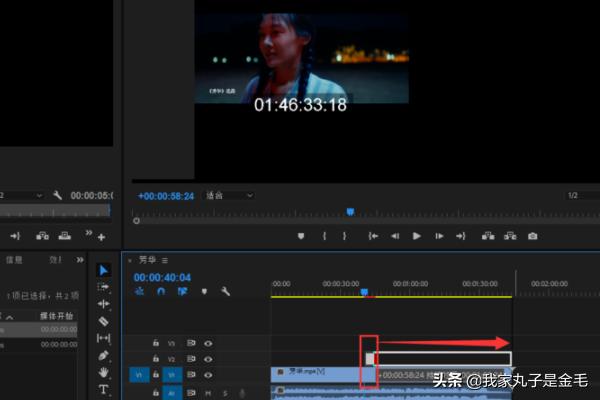600x400 pixels.
Task: Select the Pen tool
Action: pyautogui.click(x=104, y=355)
